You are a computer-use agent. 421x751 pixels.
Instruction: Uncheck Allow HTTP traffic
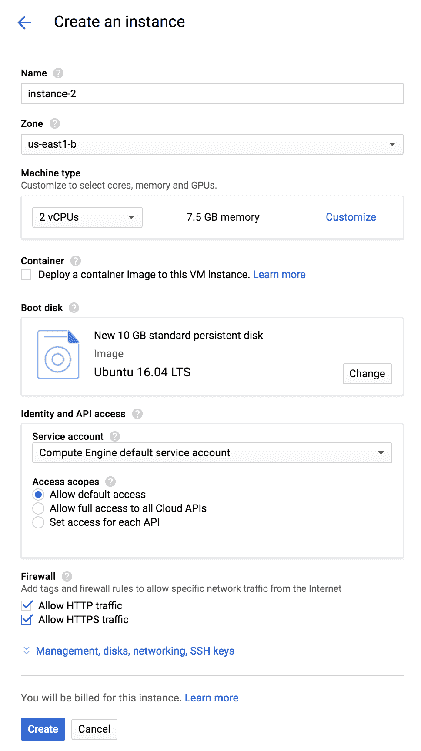(x=27, y=605)
